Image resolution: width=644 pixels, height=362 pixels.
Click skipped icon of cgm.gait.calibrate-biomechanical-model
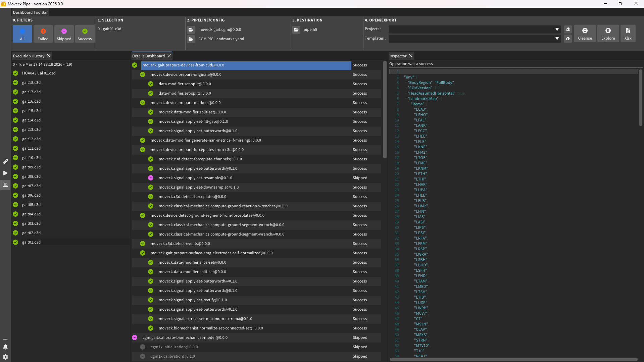135,338
